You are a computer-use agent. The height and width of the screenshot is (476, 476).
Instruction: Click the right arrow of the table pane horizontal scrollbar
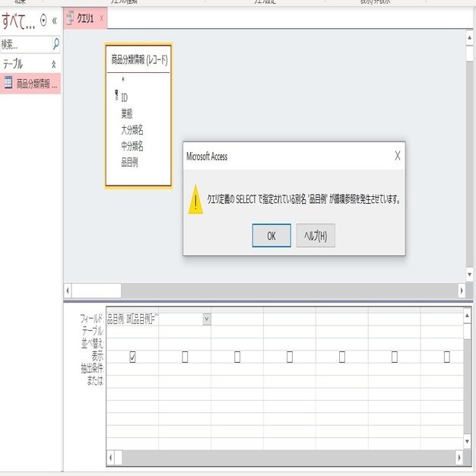[x=462, y=290]
